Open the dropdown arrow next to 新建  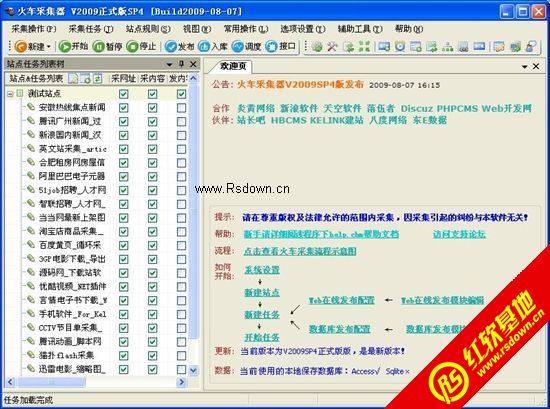click(x=48, y=46)
